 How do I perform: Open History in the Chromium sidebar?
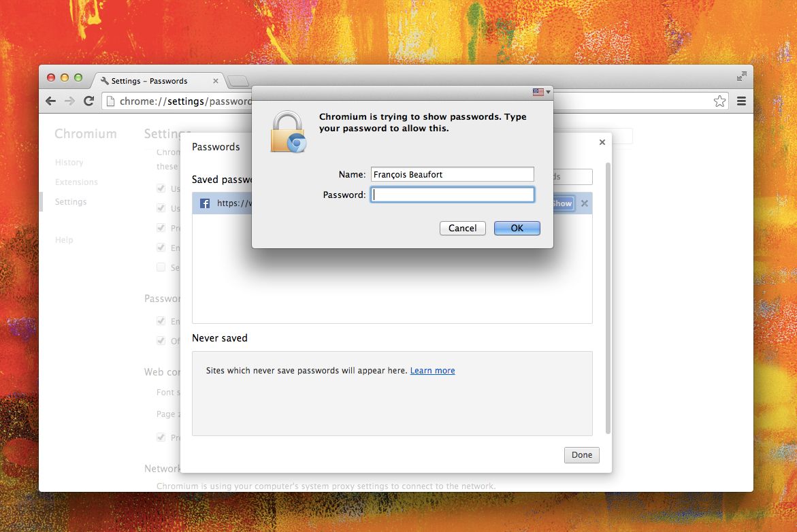[x=69, y=162]
